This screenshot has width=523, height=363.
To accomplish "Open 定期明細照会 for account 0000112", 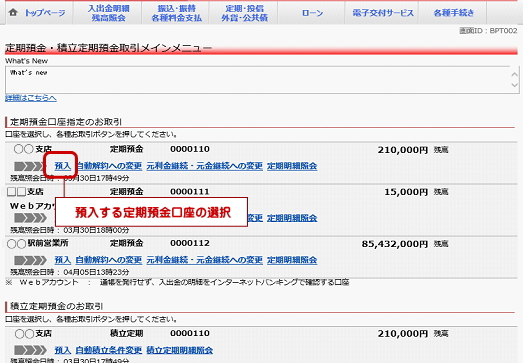I will pos(292,260).
